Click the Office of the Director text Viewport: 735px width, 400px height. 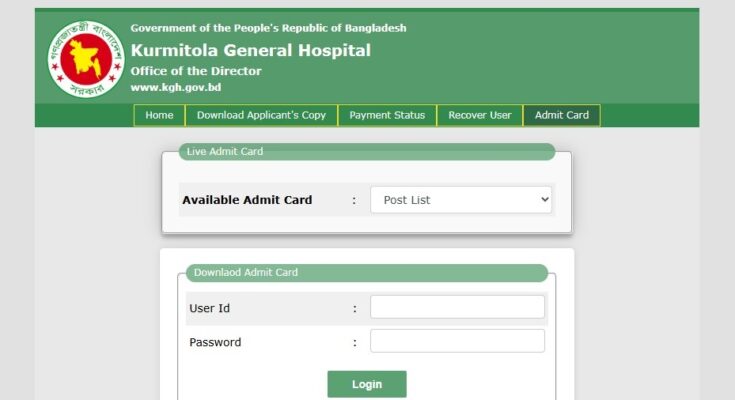click(196, 71)
